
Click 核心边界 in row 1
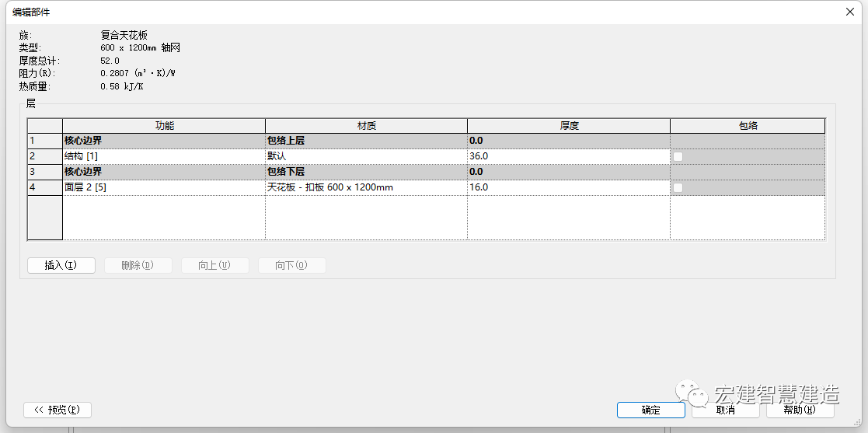tap(164, 141)
